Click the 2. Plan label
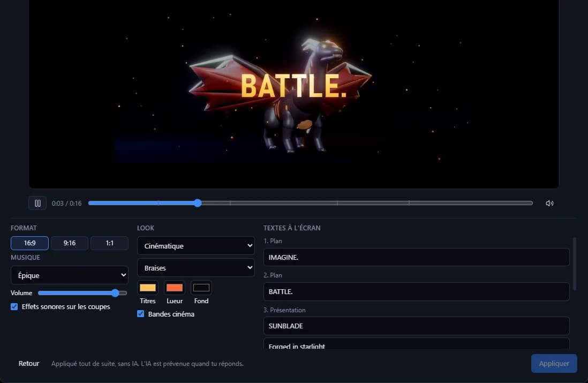 [273, 275]
